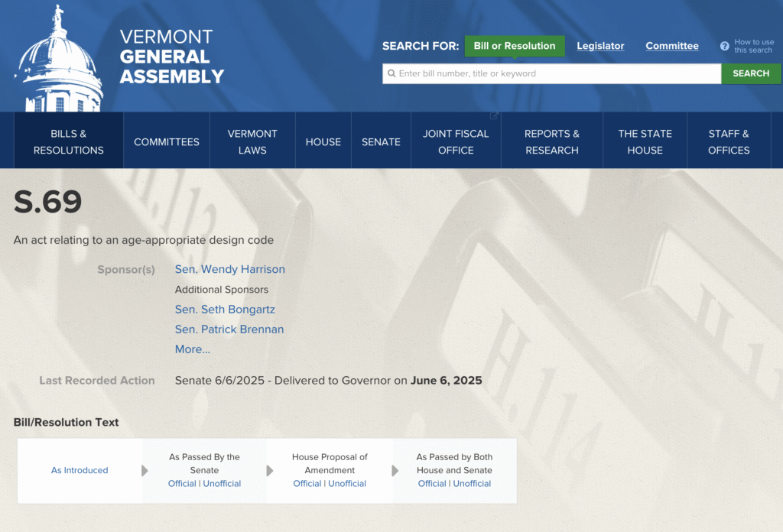Open The State House menu
The height and width of the screenshot is (532, 783).
click(645, 141)
